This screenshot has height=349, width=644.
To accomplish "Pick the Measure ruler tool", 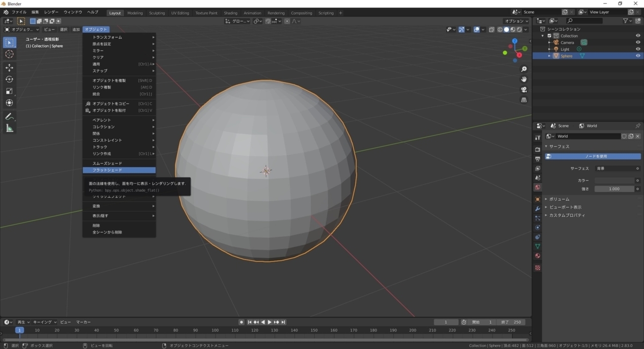I will point(9,129).
